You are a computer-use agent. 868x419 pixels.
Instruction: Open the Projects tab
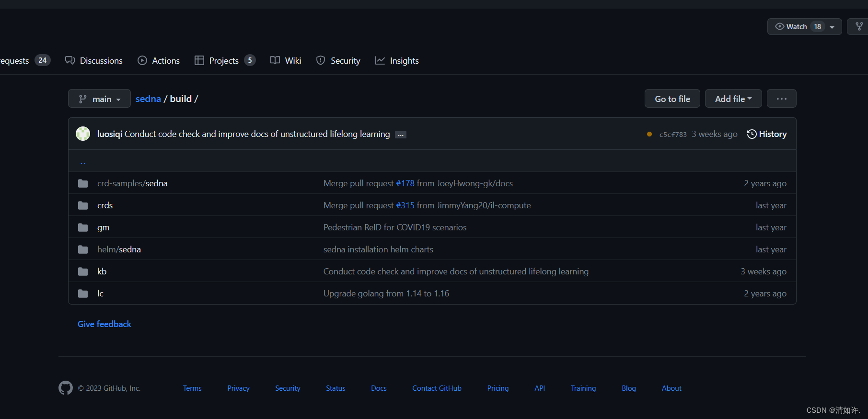pyautogui.click(x=225, y=60)
